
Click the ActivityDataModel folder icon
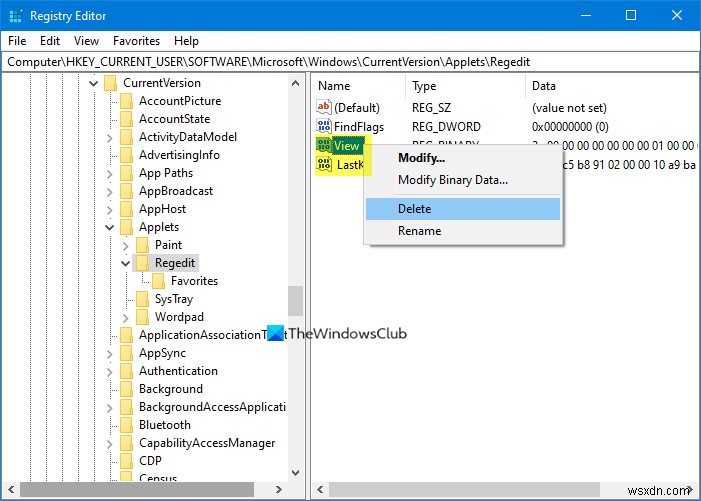(x=127, y=137)
